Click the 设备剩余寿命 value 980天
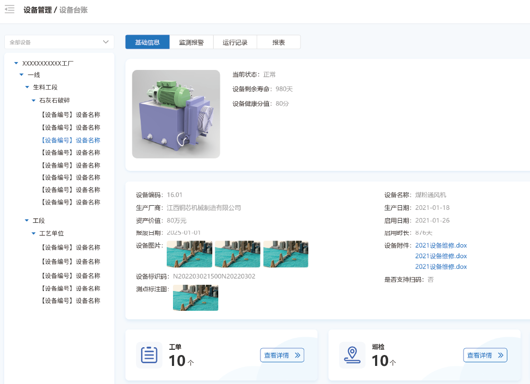The width and height of the screenshot is (530, 384). tap(284, 89)
